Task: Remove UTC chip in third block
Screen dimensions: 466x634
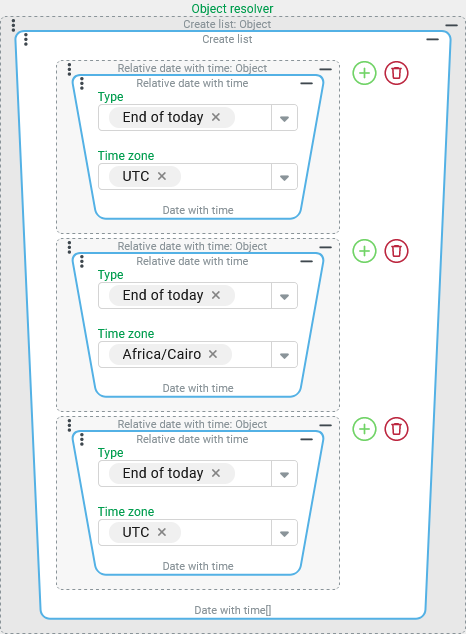Action: [162, 532]
